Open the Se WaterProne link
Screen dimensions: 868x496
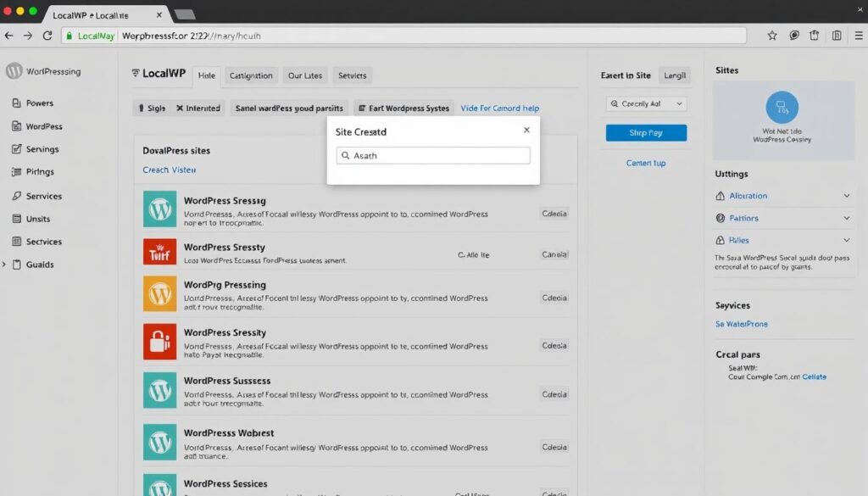741,324
